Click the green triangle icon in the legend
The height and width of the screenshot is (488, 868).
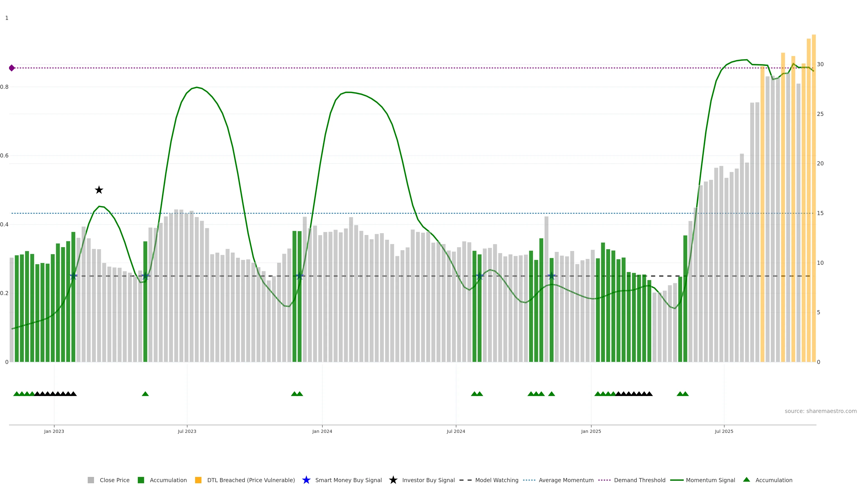pos(746,480)
